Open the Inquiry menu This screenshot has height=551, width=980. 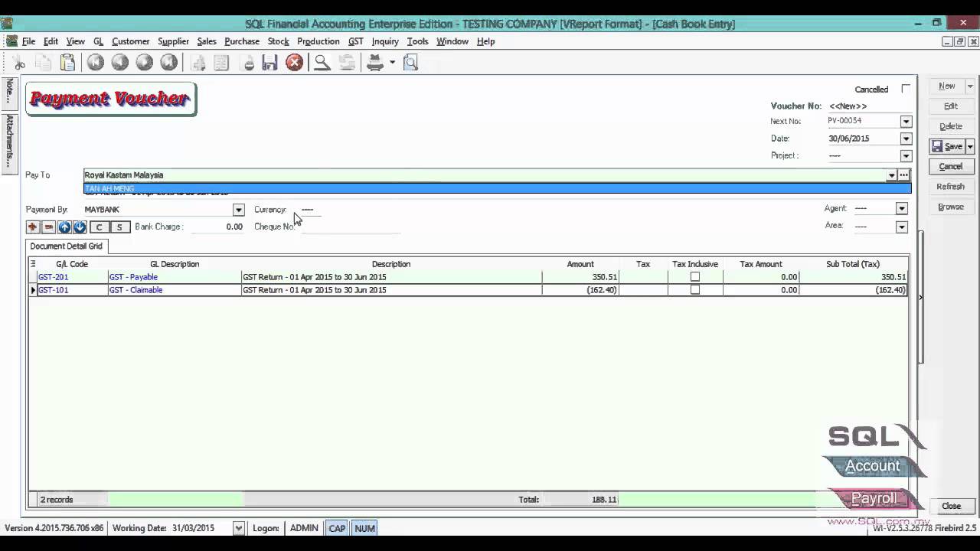click(385, 41)
